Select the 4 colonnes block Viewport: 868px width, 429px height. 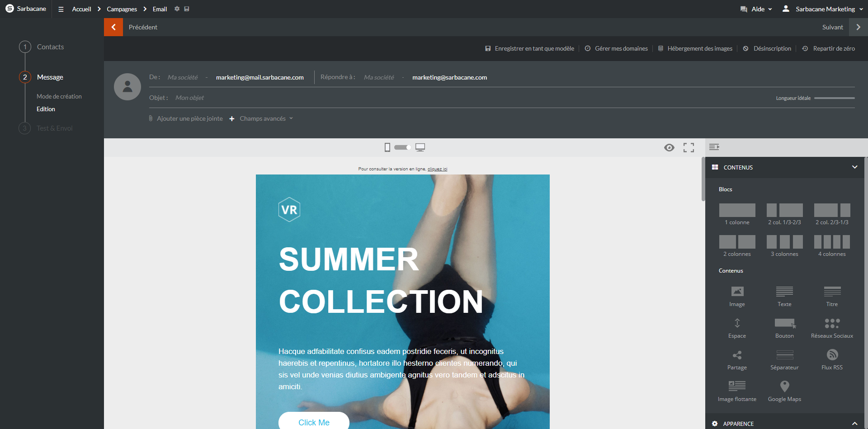pos(832,246)
